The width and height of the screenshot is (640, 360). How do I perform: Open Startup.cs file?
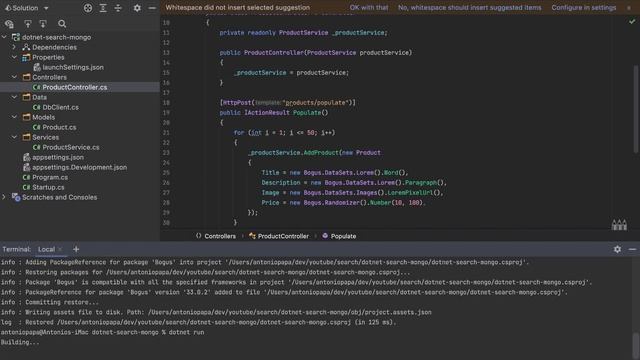(48, 187)
